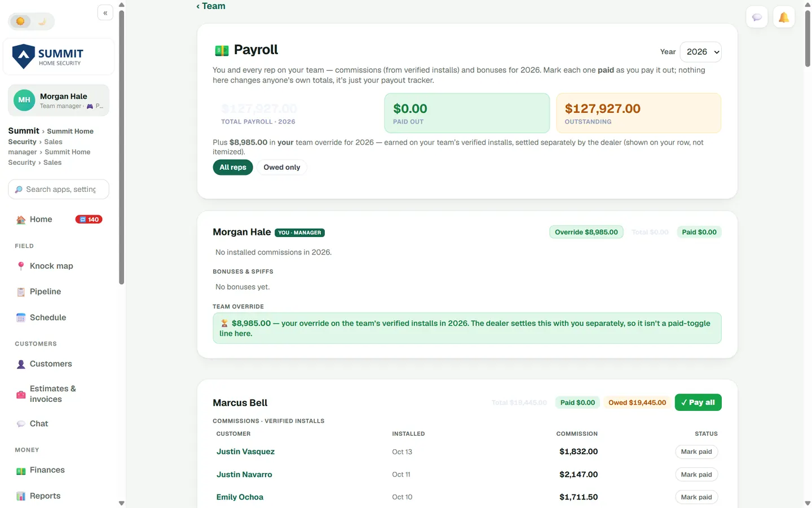
Task: Mark Justin Navarro commission paid
Action: 696,475
